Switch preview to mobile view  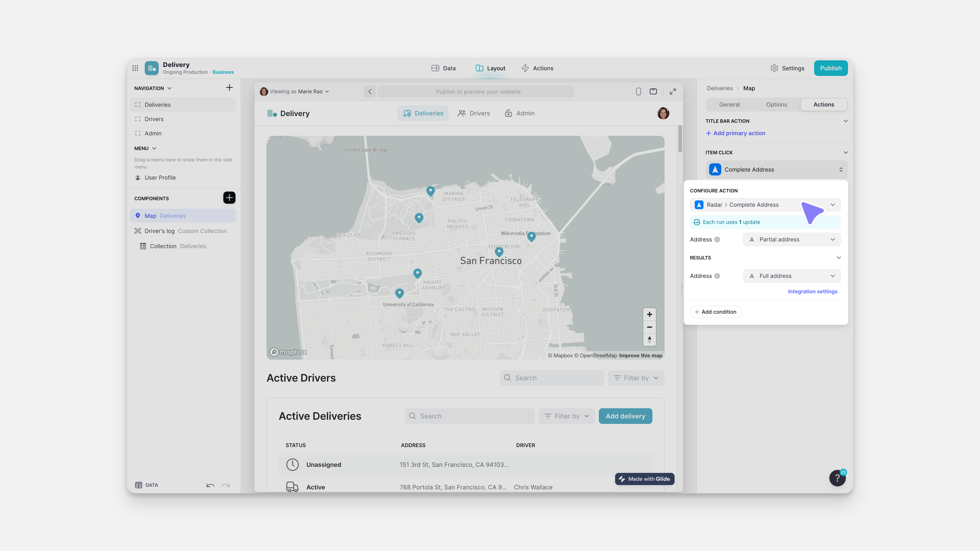click(638, 91)
